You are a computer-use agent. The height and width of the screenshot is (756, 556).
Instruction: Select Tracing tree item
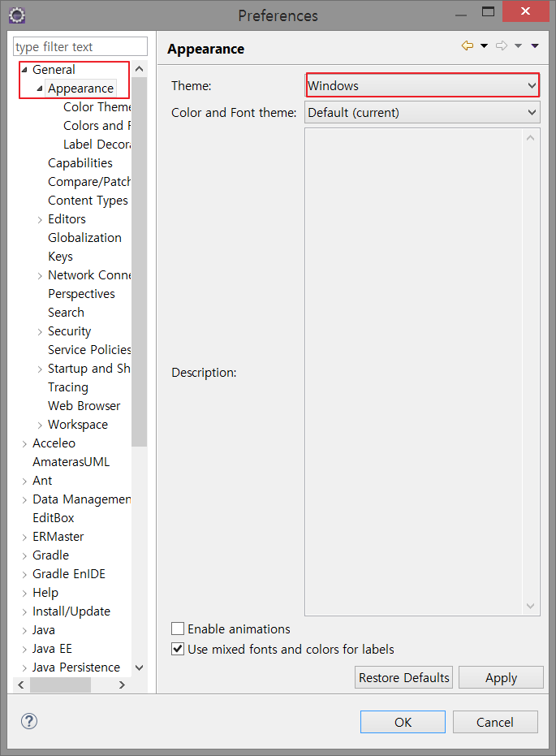click(x=68, y=387)
